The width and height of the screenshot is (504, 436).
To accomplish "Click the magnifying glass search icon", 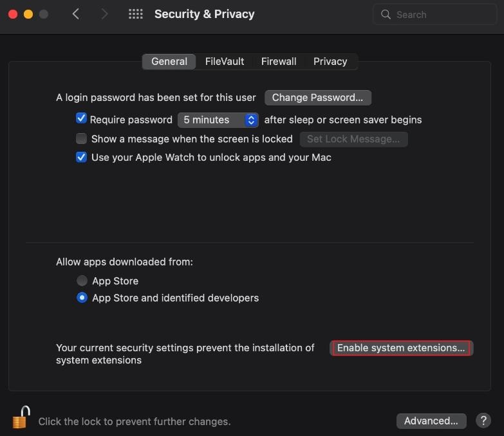I will click(386, 14).
